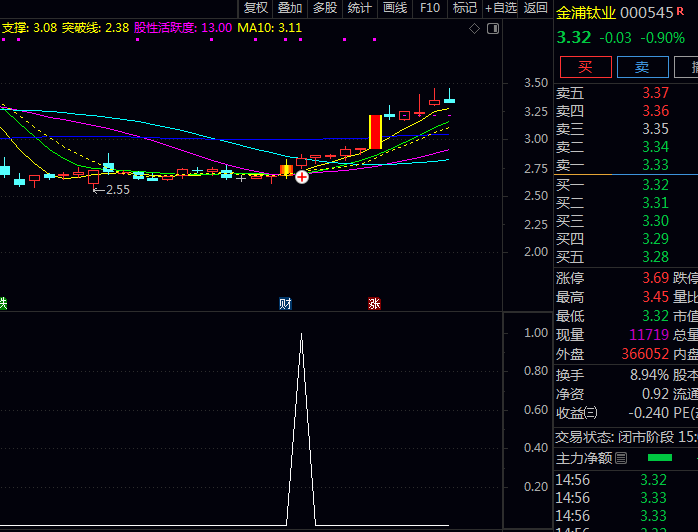Click the 标记 mark button
Viewport: 698px width, 532px height.
464,8
